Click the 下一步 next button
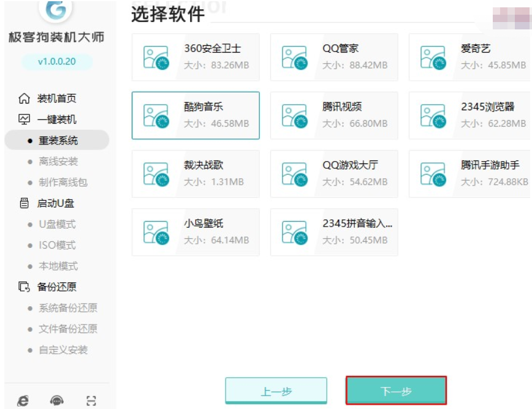 (396, 391)
